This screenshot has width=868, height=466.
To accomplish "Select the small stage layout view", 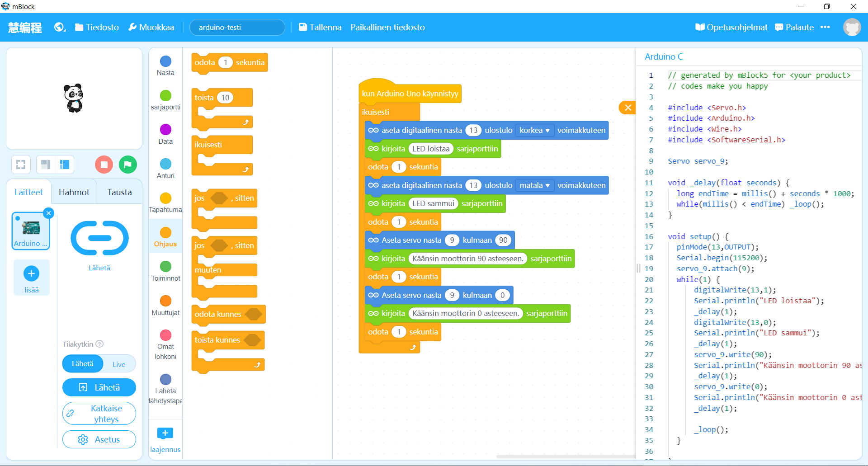I will pyautogui.click(x=45, y=165).
